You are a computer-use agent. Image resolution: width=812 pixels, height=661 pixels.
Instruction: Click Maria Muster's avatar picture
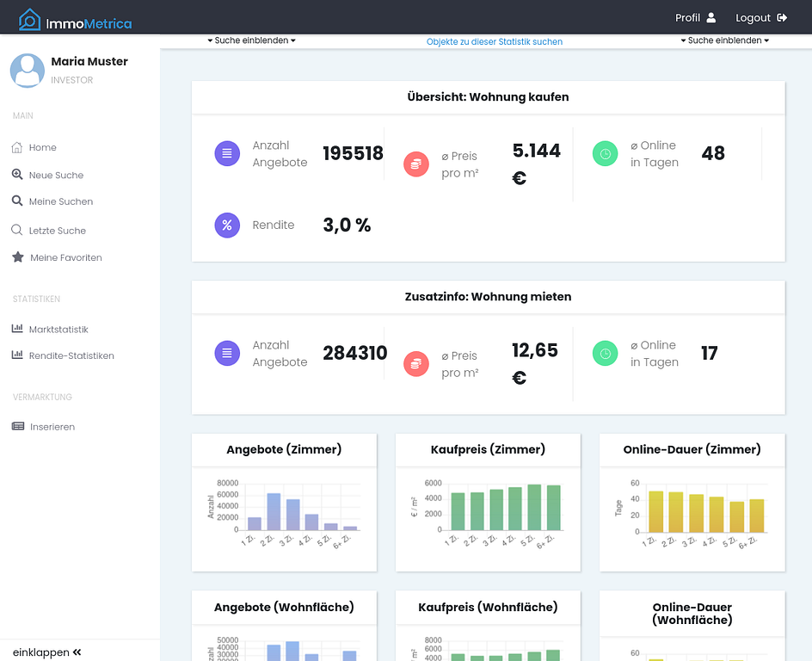[x=27, y=71]
